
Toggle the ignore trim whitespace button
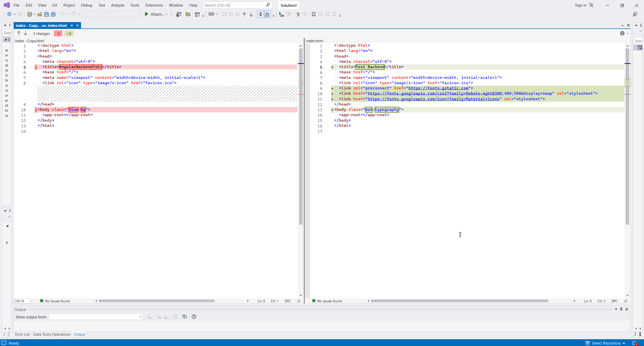[261, 14]
